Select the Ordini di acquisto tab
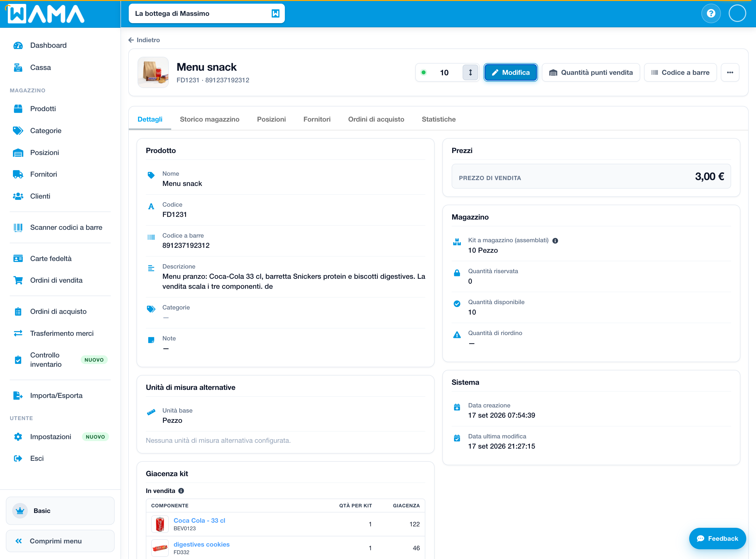Image resolution: width=756 pixels, height=559 pixels. (x=376, y=119)
